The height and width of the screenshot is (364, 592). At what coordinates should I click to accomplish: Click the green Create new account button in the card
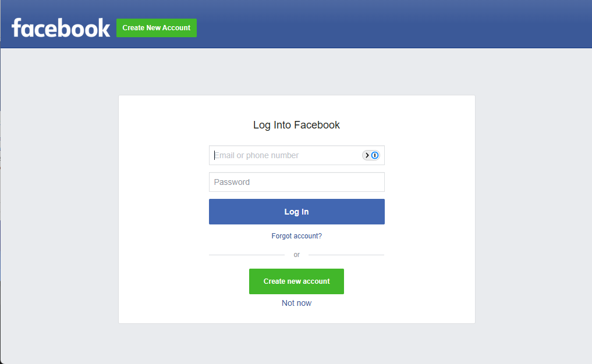coord(296,281)
